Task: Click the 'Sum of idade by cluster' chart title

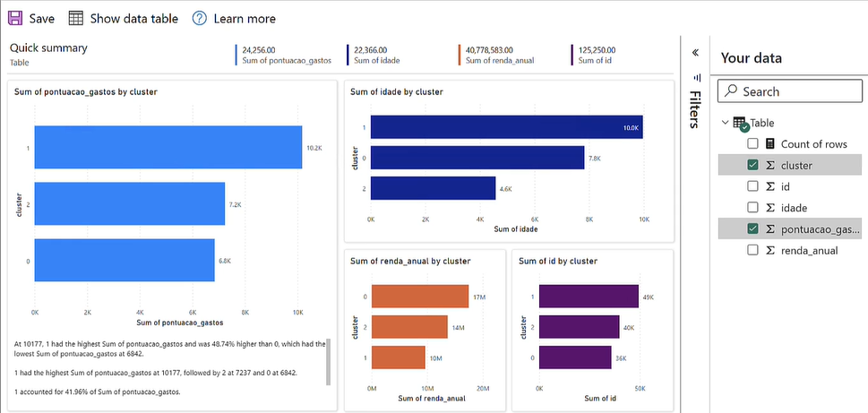Action: 396,92
